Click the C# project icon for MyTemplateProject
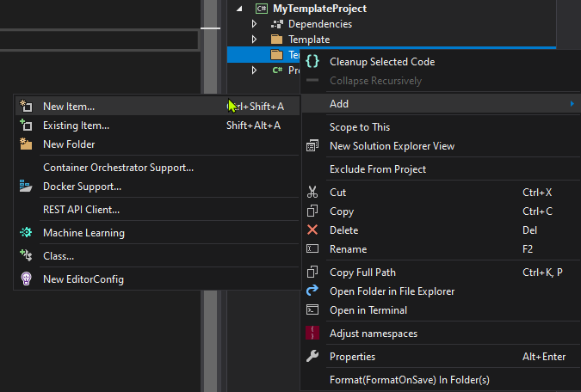Viewport: 581px width, 392px height. coord(262,9)
